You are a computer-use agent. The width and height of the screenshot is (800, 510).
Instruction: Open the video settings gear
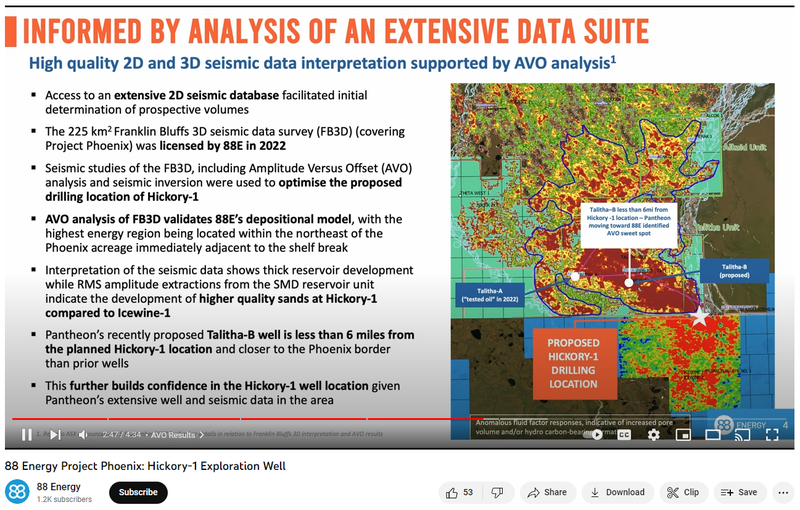coord(653,435)
